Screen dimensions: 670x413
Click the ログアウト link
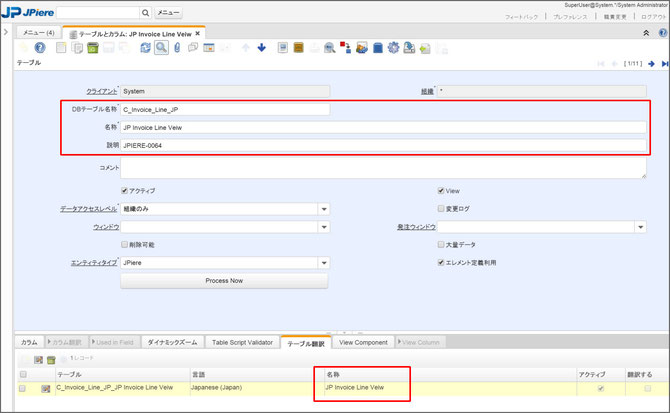[x=653, y=17]
